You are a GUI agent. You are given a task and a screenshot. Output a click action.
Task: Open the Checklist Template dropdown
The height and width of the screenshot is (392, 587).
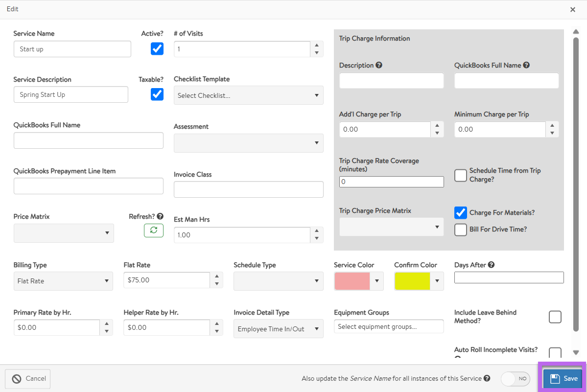coord(248,95)
